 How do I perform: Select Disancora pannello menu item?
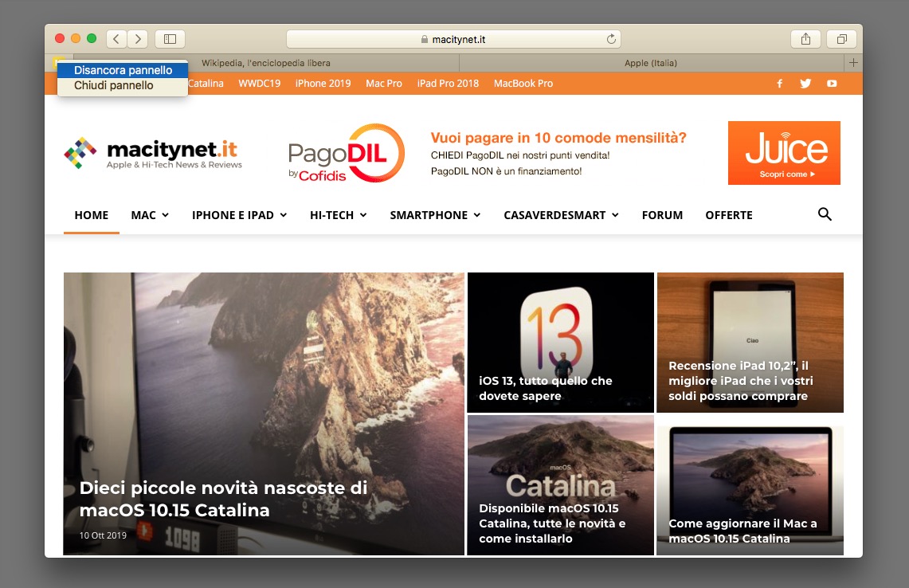123,70
